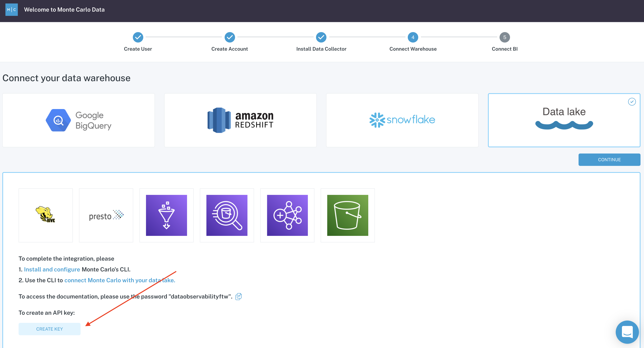The width and height of the screenshot is (644, 348).
Task: Pick the Amazon EMR cluster icon
Action: [287, 215]
